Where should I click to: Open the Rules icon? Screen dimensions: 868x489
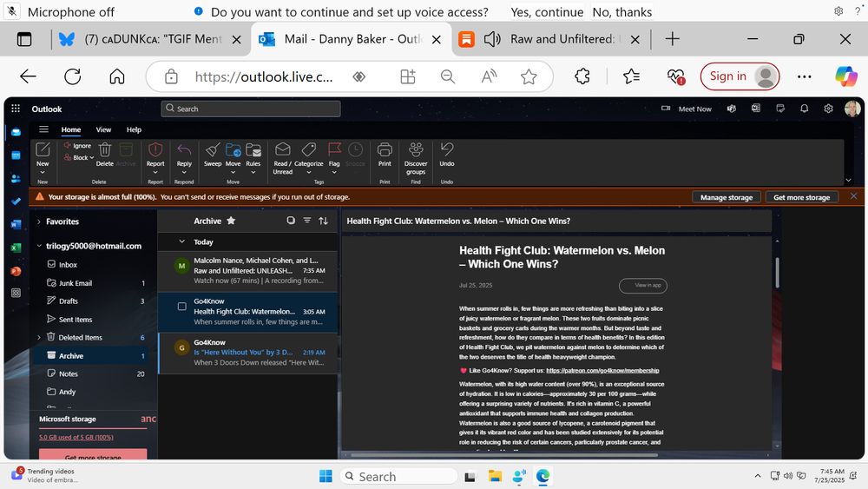click(253, 149)
